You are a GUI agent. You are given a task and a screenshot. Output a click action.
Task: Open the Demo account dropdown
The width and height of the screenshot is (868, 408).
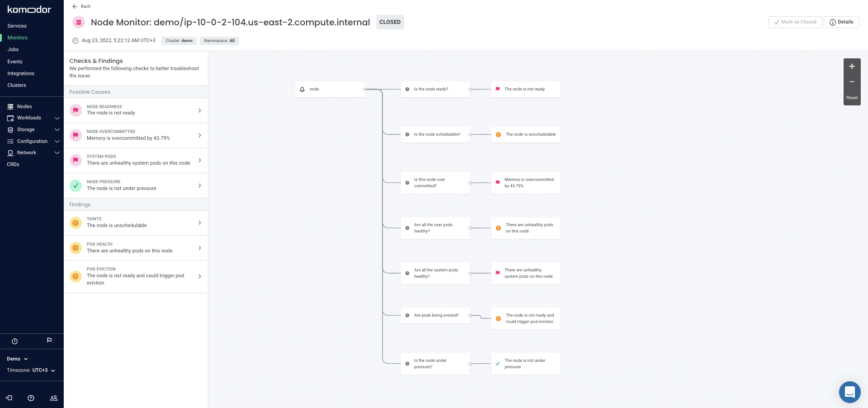point(17,359)
